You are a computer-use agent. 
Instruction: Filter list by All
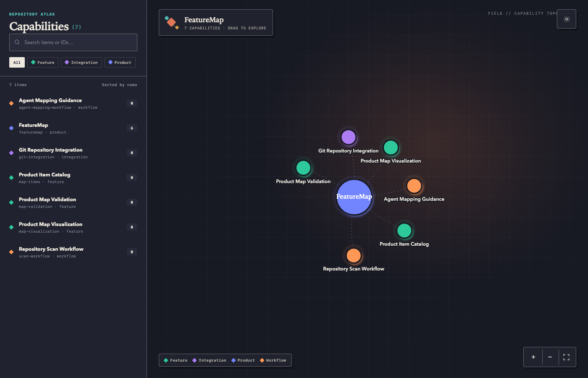tap(17, 63)
